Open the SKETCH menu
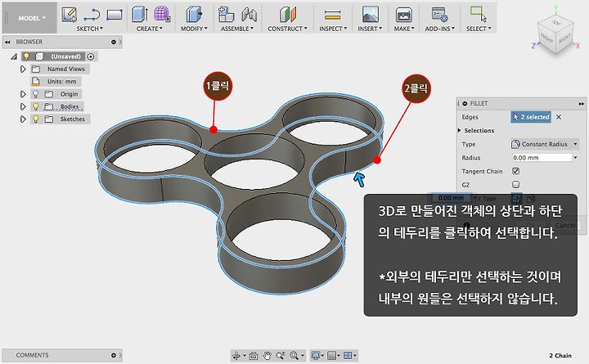589x364 pixels. [90, 29]
